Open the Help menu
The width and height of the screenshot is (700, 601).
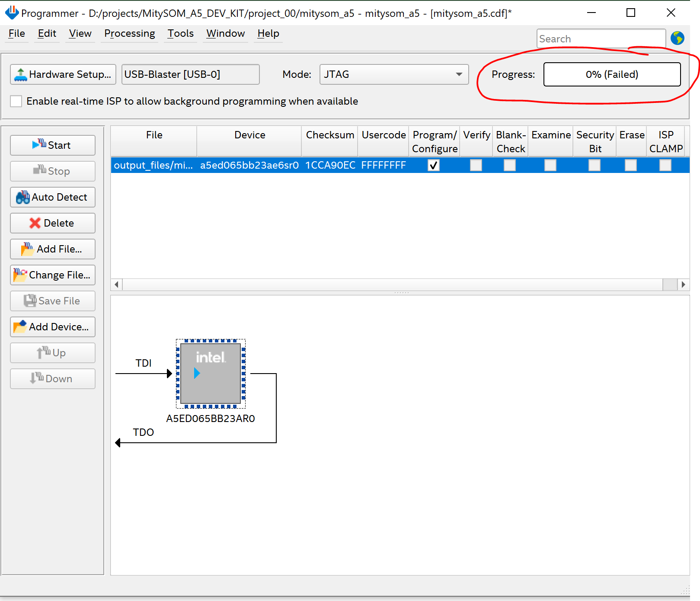click(268, 34)
